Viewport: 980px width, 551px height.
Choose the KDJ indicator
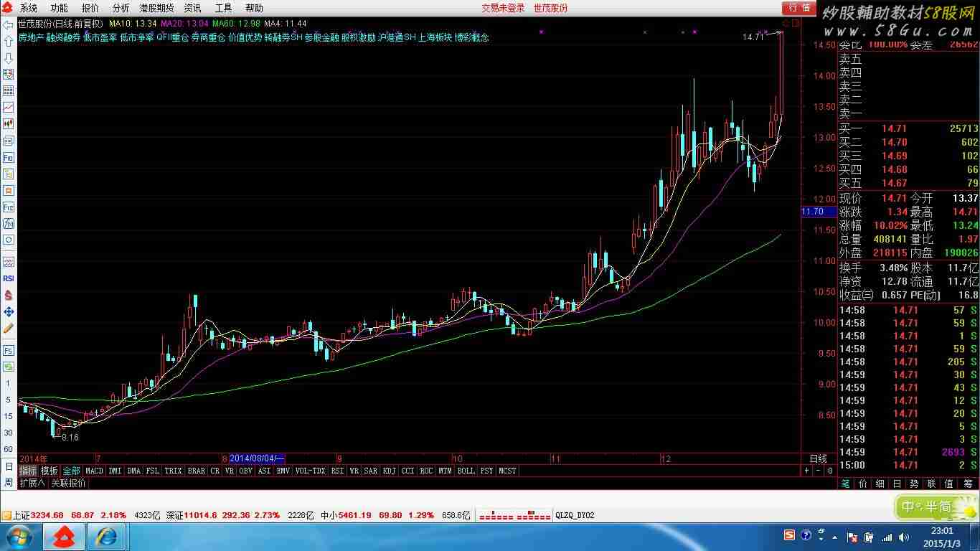389,471
